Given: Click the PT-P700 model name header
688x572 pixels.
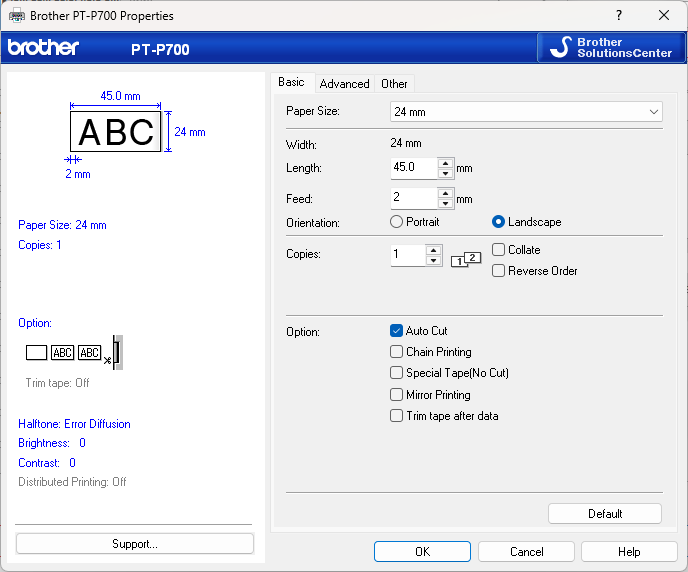Looking at the screenshot, I should (160, 50).
